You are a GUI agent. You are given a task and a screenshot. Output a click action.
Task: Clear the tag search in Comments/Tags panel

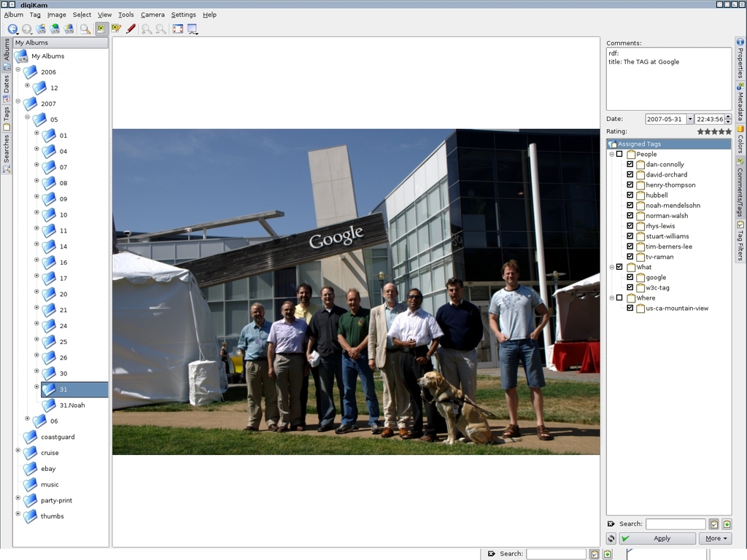(x=611, y=524)
